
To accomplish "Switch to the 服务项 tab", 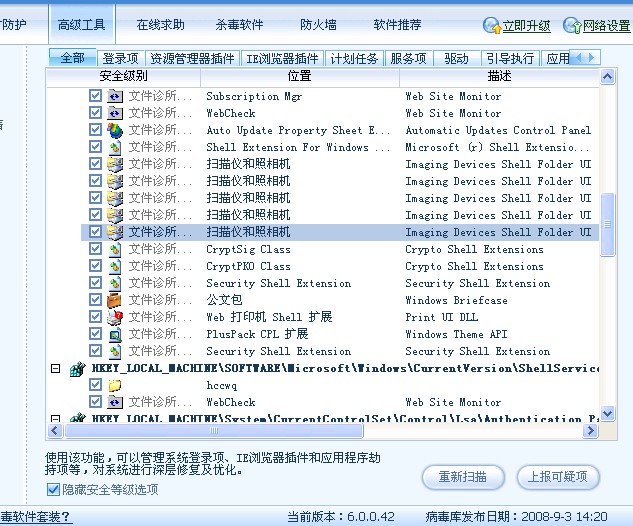I will [408, 59].
